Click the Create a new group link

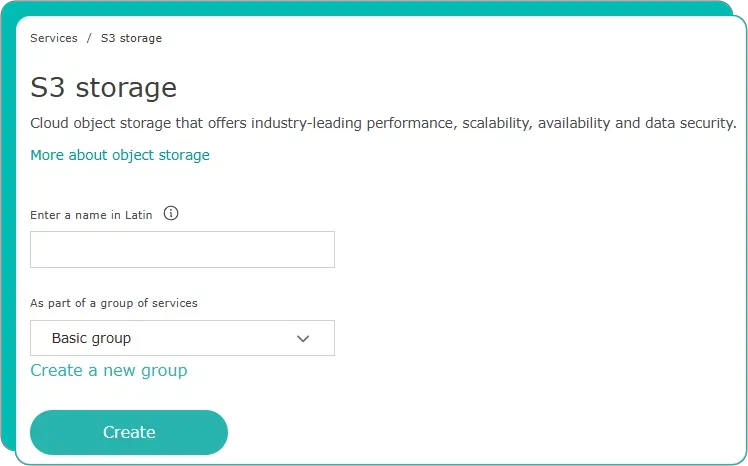[108, 370]
